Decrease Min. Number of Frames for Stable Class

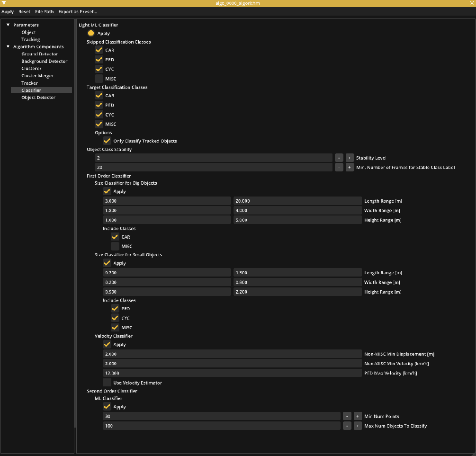click(x=339, y=167)
